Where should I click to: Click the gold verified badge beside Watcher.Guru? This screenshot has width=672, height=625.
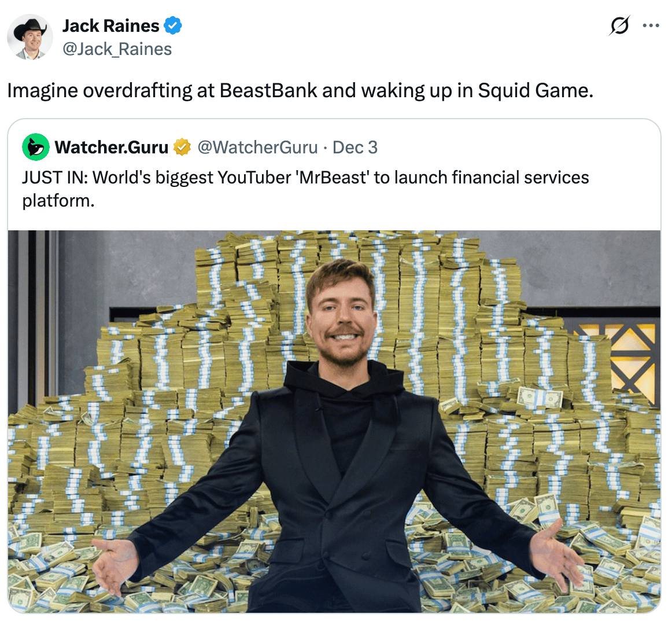tap(182, 147)
